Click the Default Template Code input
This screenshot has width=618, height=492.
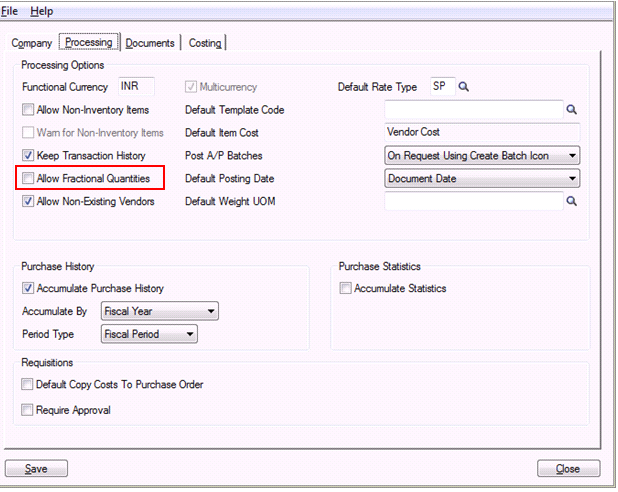pos(474,110)
